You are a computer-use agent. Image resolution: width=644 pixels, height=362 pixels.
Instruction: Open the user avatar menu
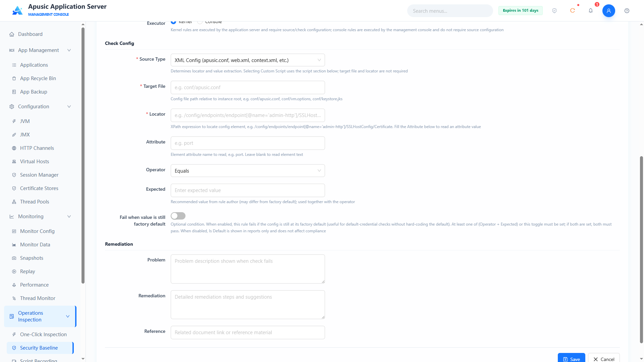609,11
